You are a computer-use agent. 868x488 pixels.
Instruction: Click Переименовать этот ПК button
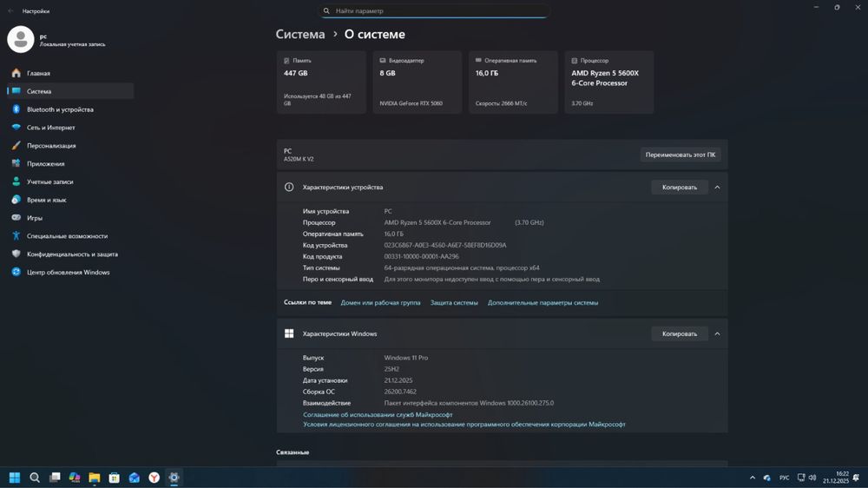click(681, 155)
